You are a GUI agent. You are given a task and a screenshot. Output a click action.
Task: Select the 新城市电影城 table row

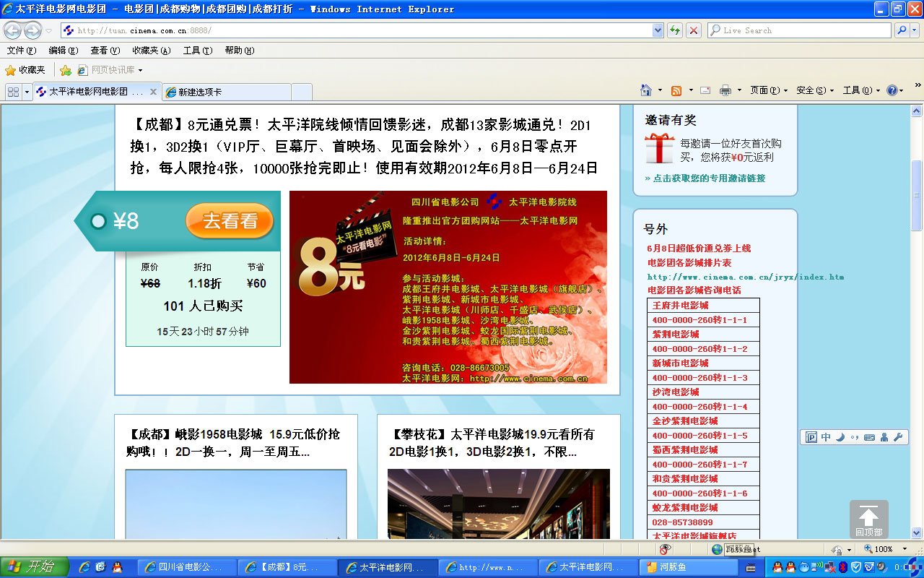(x=703, y=363)
